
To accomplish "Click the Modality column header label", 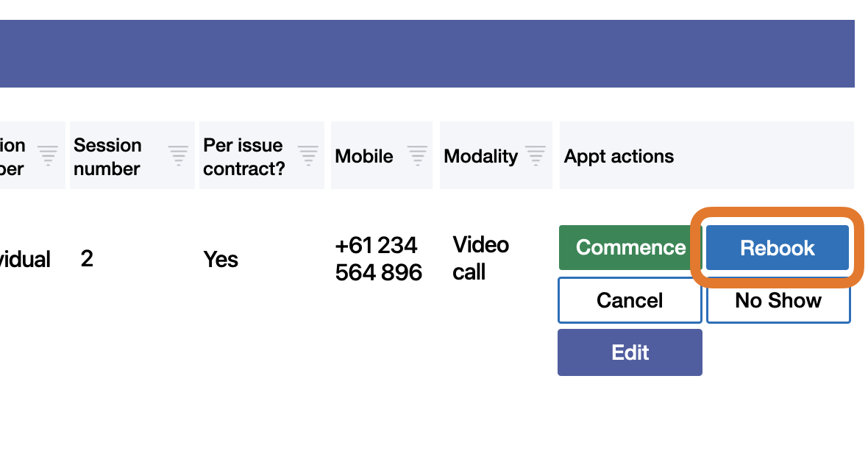I will [x=481, y=157].
